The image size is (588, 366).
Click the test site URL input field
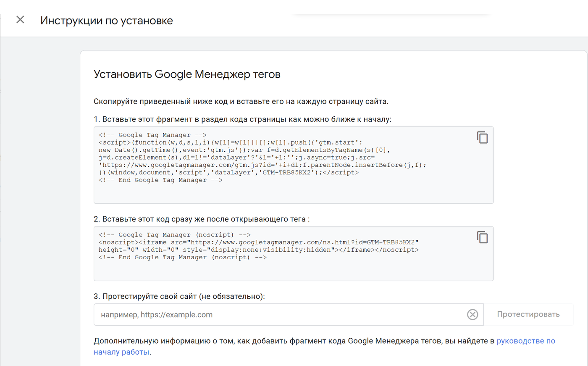tap(289, 314)
